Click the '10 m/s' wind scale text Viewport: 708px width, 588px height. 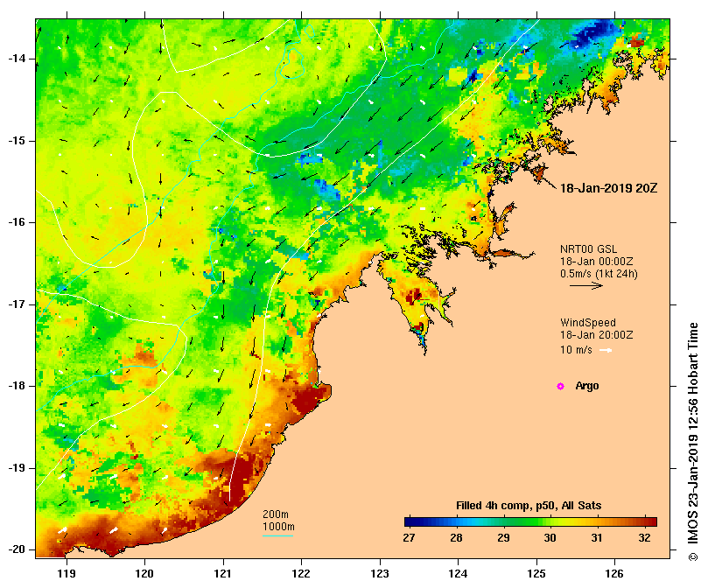coord(576,349)
